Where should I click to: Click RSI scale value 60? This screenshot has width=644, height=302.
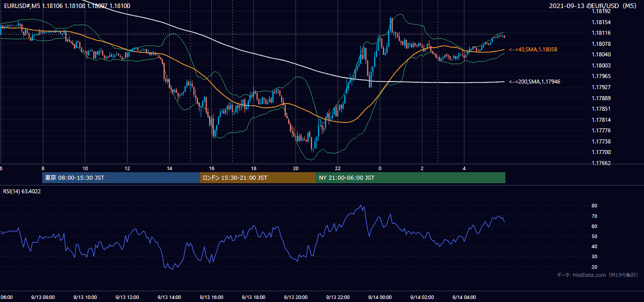pos(594,226)
